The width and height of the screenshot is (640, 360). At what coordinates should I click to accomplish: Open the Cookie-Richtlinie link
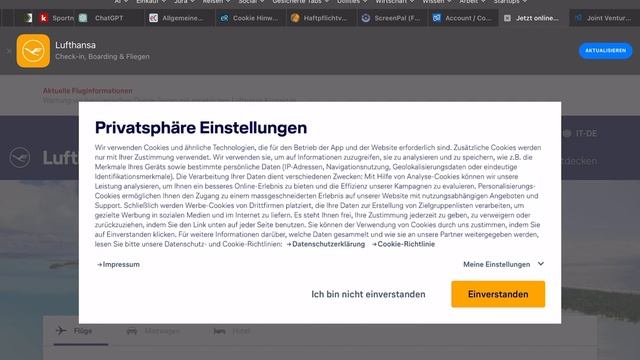pos(403,244)
